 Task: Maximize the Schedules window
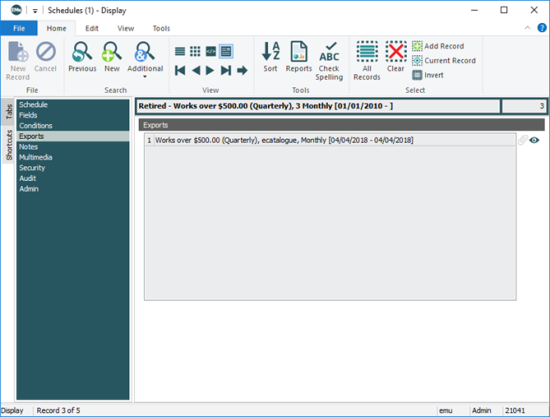(x=504, y=10)
